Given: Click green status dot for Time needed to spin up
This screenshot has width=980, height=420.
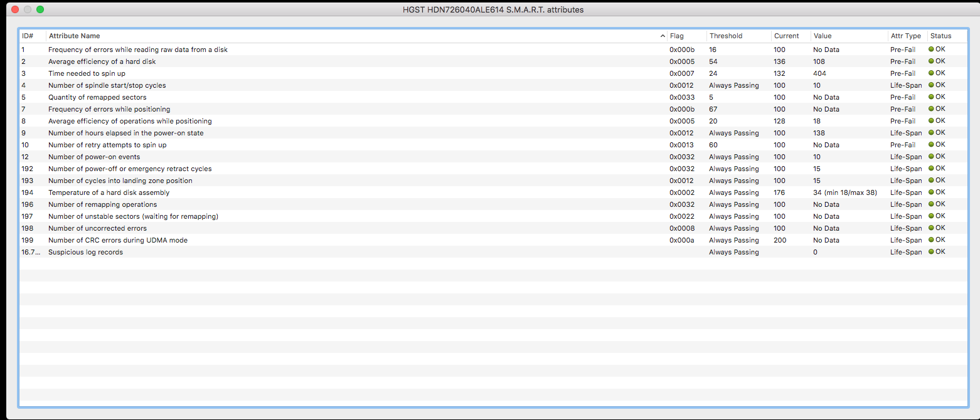Looking at the screenshot, I should 932,73.
